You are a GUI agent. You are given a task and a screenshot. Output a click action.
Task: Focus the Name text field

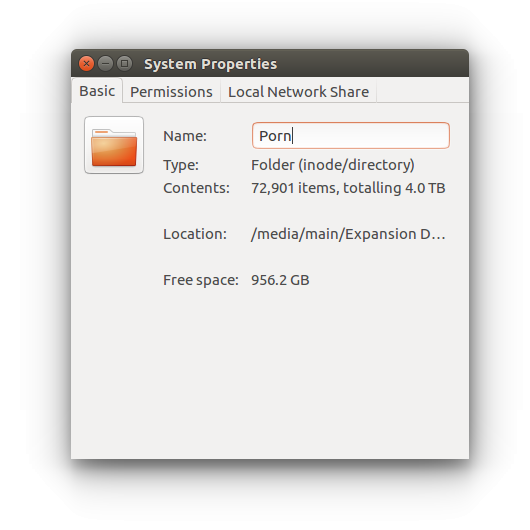[351, 136]
